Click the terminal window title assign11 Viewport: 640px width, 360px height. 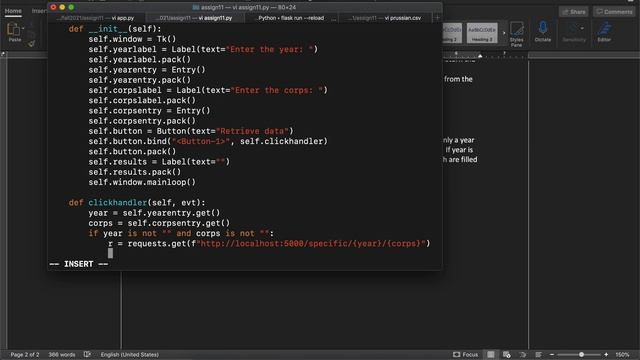click(x=244, y=7)
